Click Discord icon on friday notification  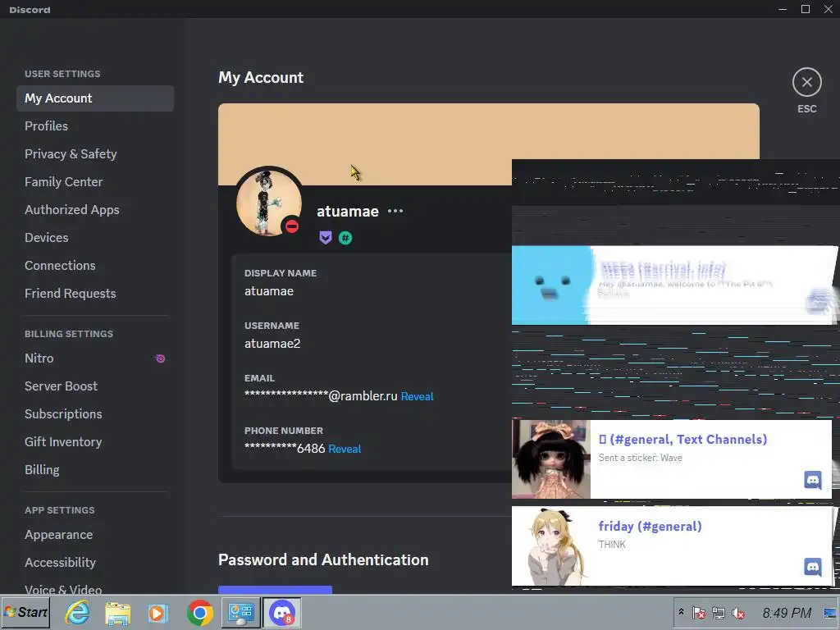click(813, 567)
